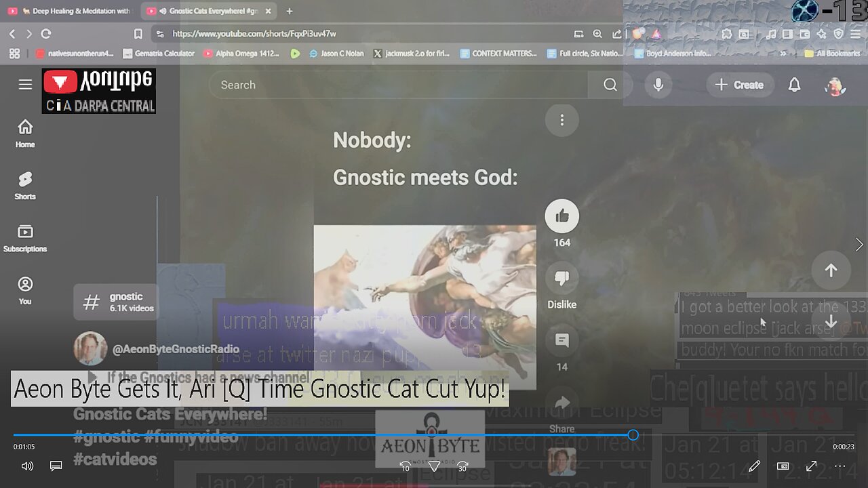Open the comments with 14 replies
The image size is (868, 488).
point(562,341)
